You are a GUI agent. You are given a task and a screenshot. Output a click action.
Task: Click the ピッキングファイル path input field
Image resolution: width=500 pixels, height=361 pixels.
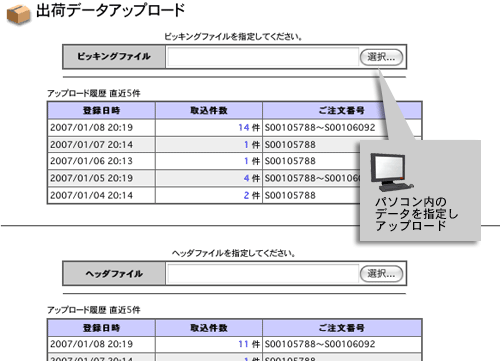pyautogui.click(x=263, y=57)
